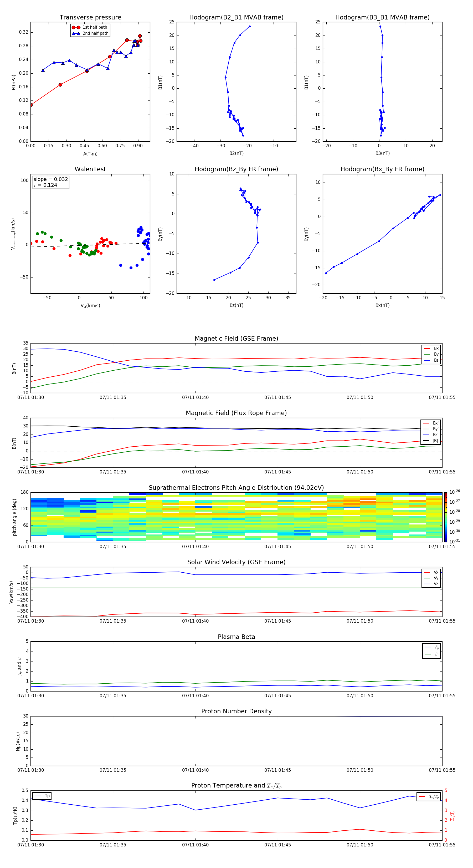Screen dimensions: 473x868
Task: Click the 'Hodogram(Bz_By FR frame)' title
Action: pyautogui.click(x=236, y=169)
